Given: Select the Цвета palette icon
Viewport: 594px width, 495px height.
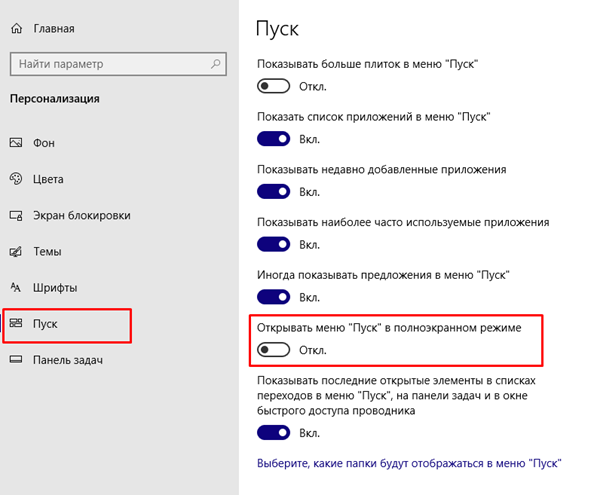Looking at the screenshot, I should (16, 179).
